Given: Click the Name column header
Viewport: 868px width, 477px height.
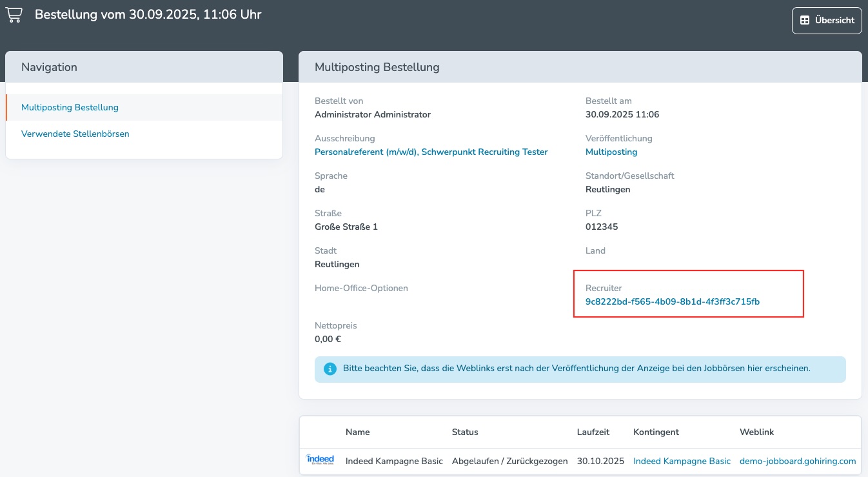Looking at the screenshot, I should point(357,432).
